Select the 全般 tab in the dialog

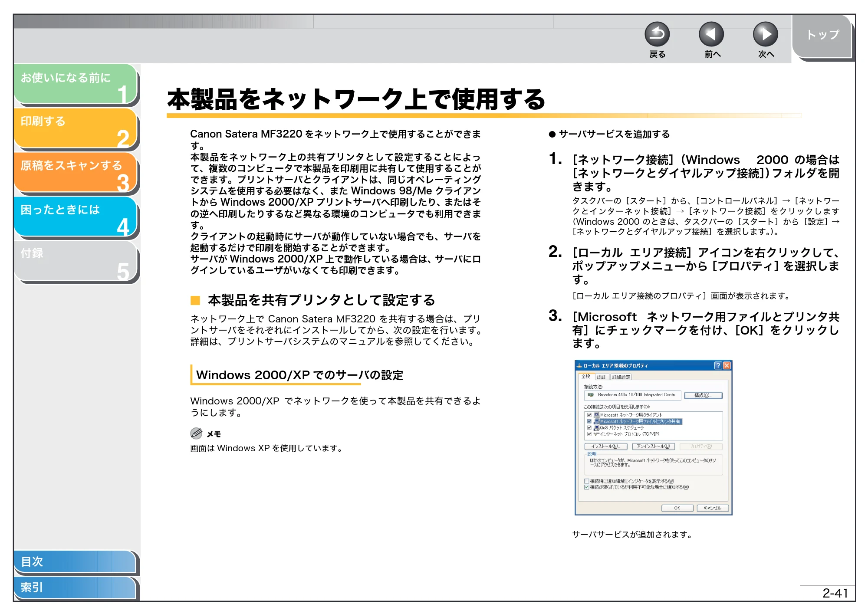pyautogui.click(x=586, y=377)
